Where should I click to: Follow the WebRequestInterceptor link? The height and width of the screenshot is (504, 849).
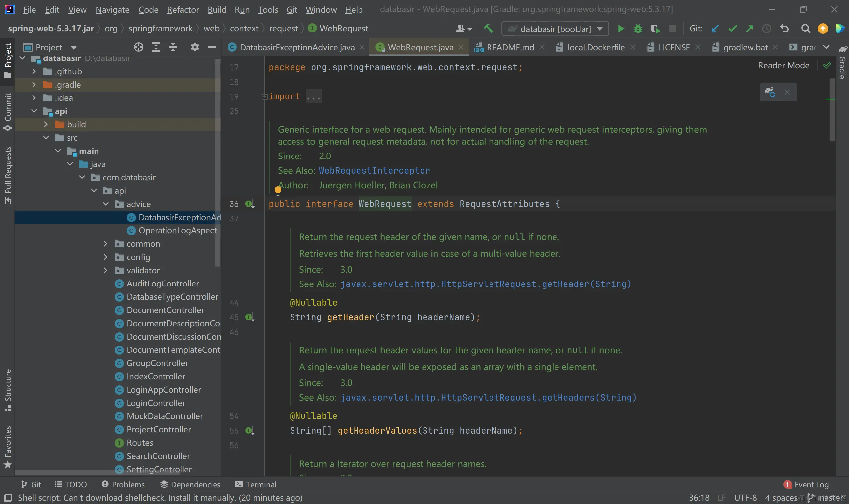(x=374, y=170)
